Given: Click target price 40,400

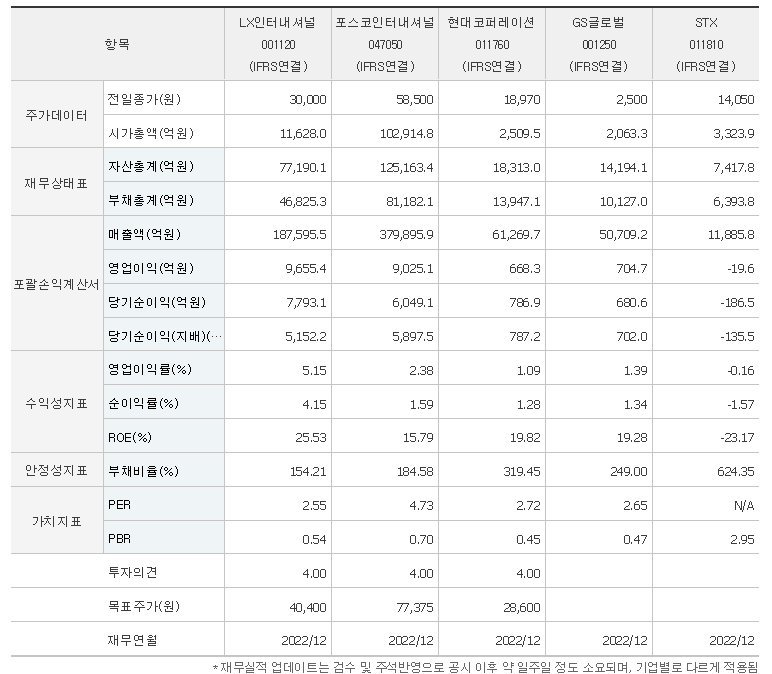Looking at the screenshot, I should (x=308, y=608).
